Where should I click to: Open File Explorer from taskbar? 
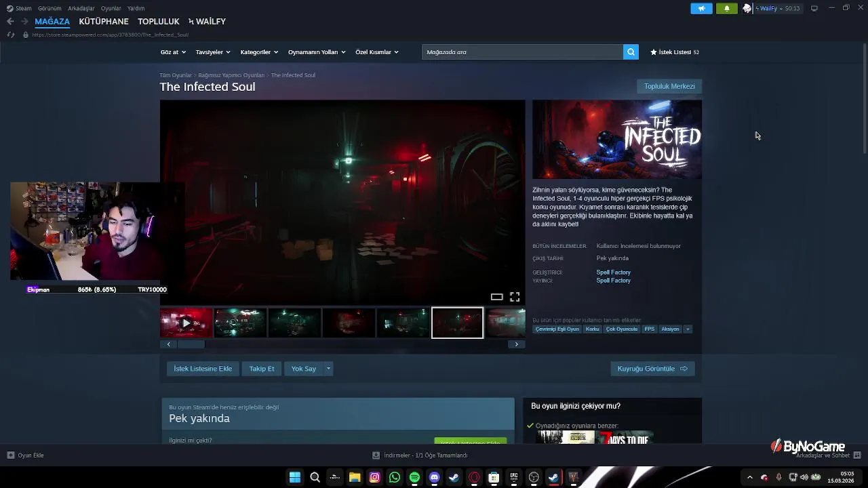[x=355, y=478]
